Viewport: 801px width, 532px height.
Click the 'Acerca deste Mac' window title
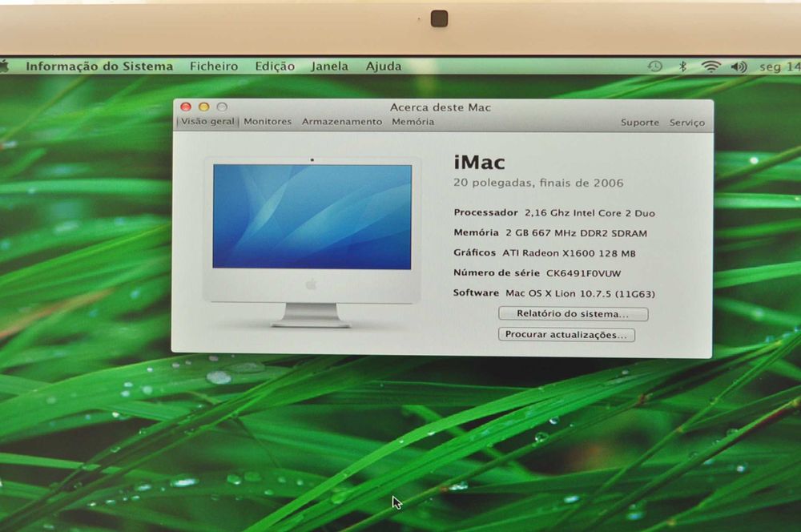(x=441, y=107)
